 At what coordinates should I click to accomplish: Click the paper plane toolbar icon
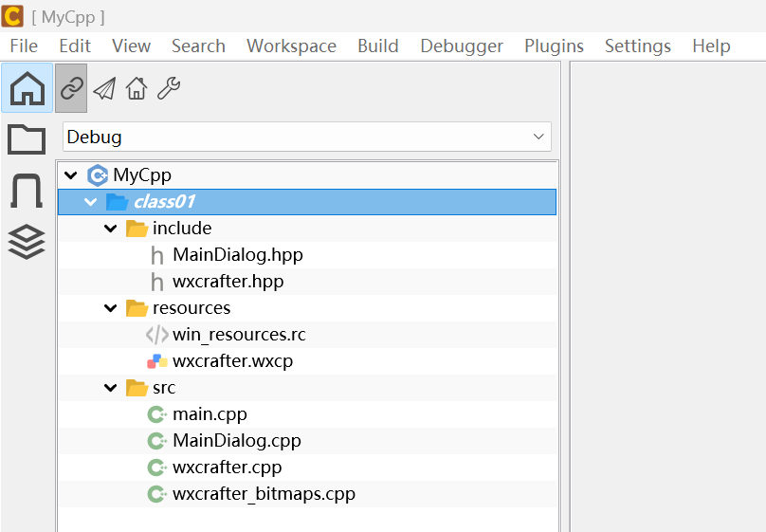(104, 89)
